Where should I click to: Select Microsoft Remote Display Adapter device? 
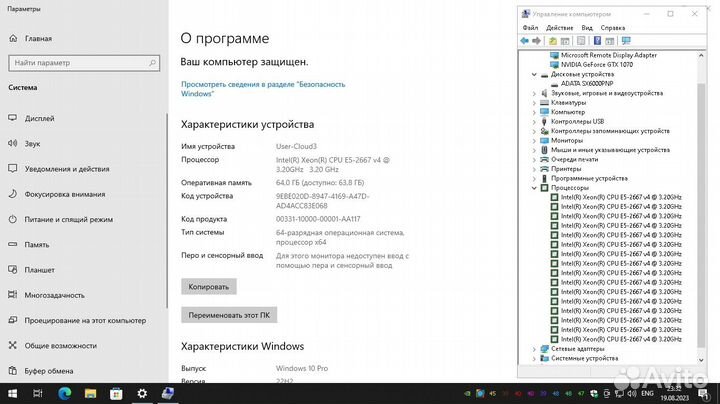pos(608,55)
